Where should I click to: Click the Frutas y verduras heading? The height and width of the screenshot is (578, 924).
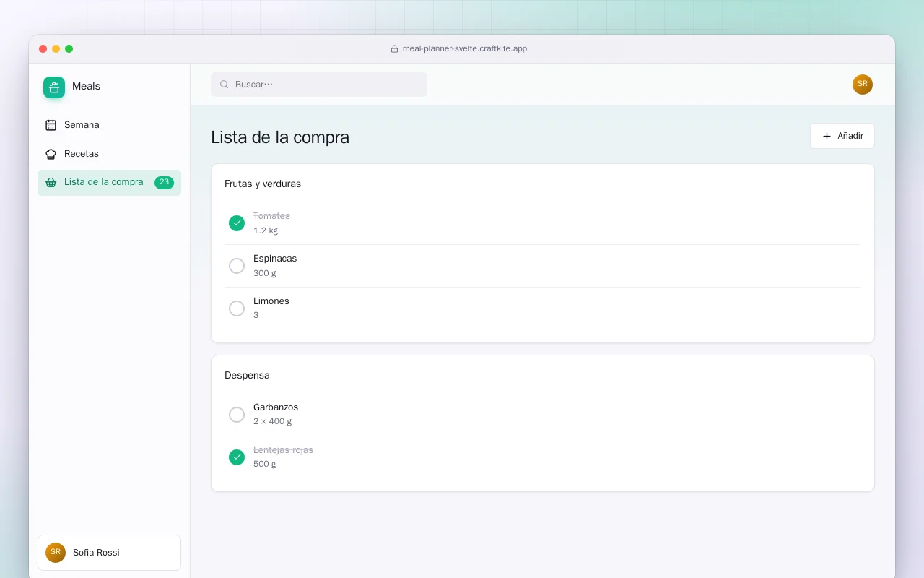[263, 184]
